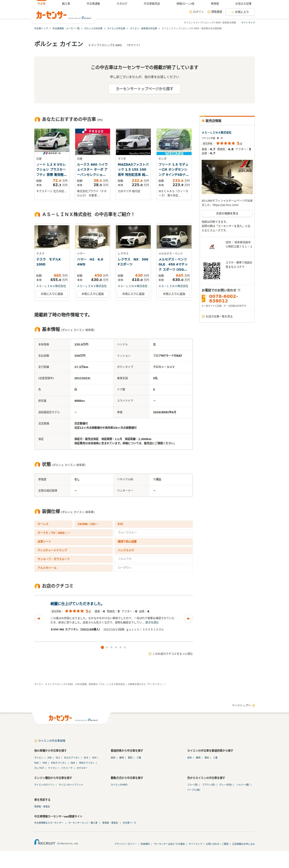Open the 車買取 navigation tab

215,4
